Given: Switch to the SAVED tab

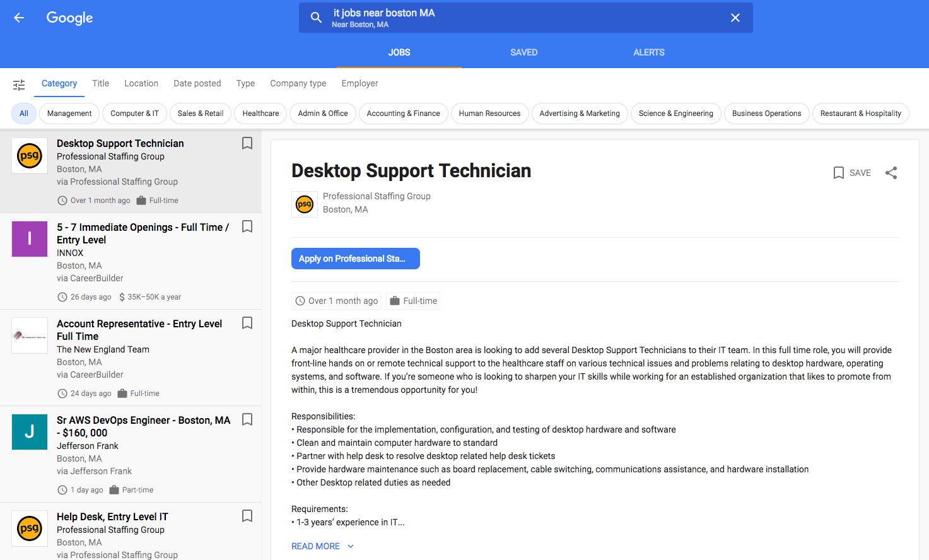Looking at the screenshot, I should [x=523, y=52].
